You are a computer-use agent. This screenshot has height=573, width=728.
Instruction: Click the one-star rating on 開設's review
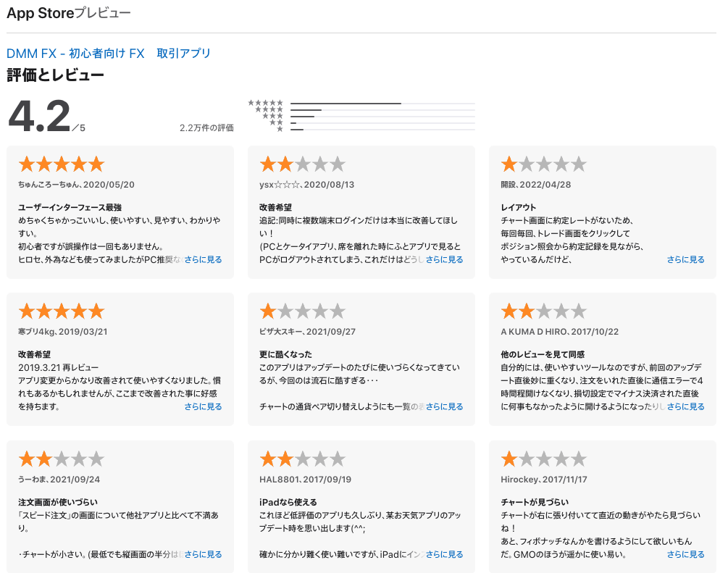point(543,164)
